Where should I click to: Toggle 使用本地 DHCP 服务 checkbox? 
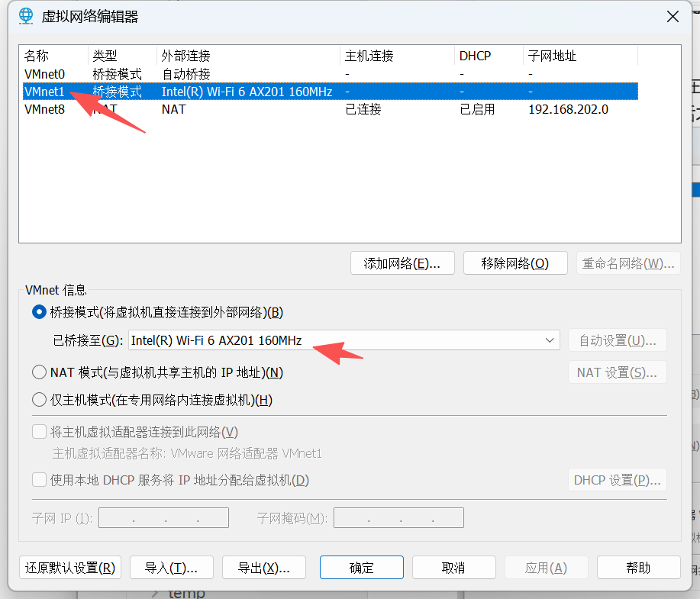pos(39,480)
